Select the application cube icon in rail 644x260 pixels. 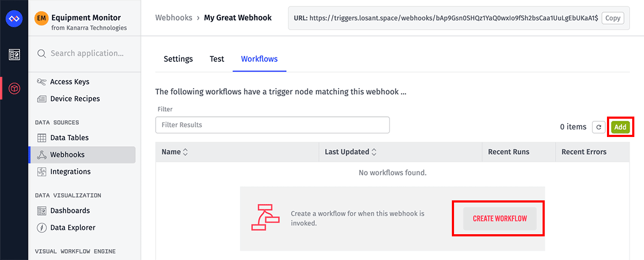(x=15, y=88)
